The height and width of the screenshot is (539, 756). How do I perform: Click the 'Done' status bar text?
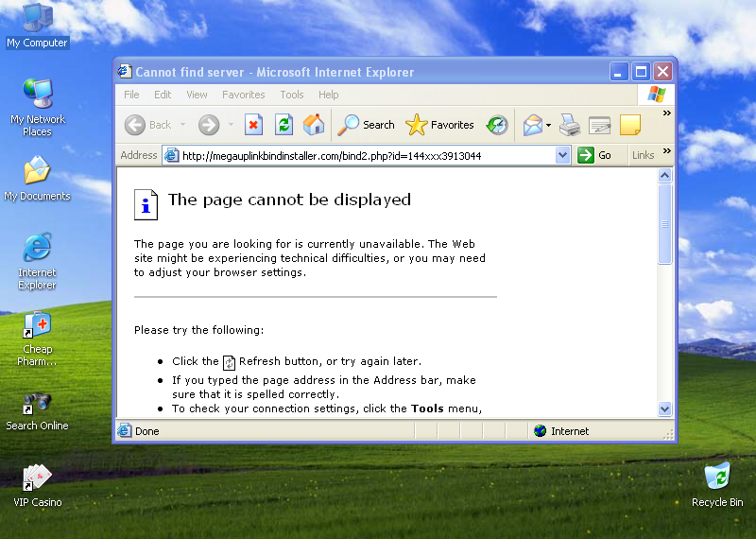(147, 431)
